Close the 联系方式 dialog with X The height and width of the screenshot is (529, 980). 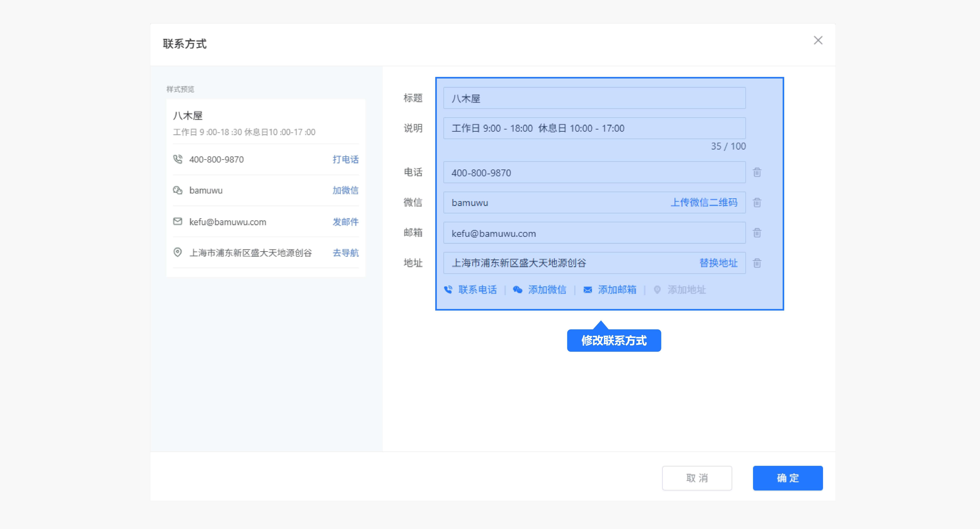[x=818, y=40]
